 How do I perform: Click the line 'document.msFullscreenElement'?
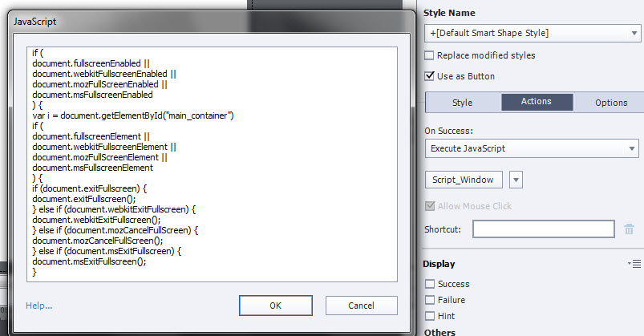[x=93, y=168]
